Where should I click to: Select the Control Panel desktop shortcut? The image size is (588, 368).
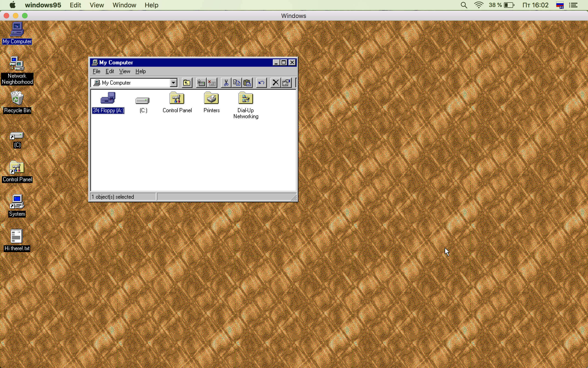(x=17, y=172)
